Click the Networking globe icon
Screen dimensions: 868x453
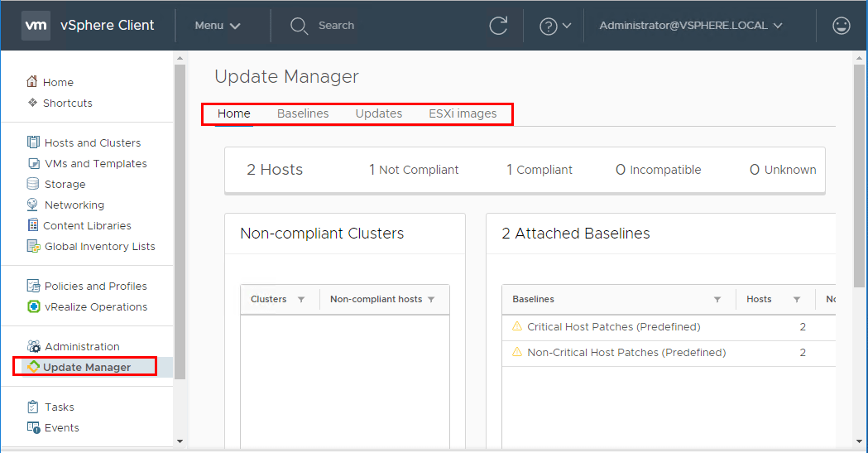[33, 205]
